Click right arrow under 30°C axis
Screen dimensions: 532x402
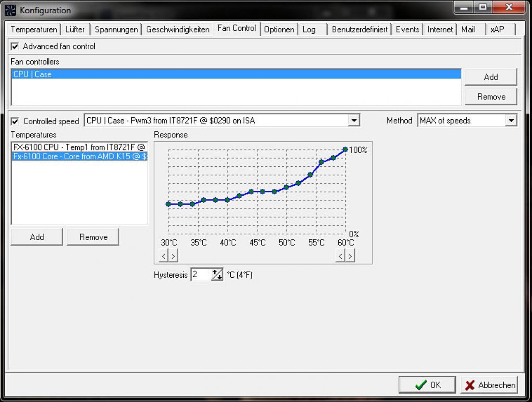[x=173, y=256]
